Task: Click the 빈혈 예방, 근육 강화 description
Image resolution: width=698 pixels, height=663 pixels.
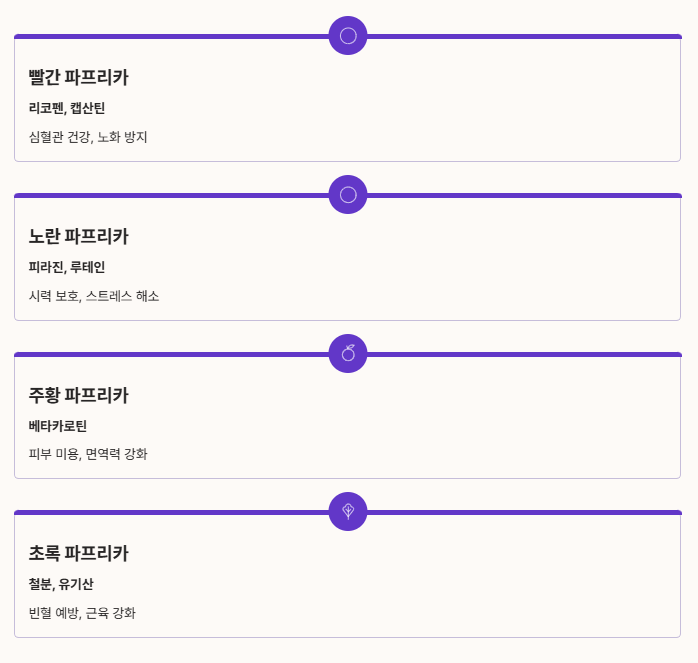Action: coord(82,613)
